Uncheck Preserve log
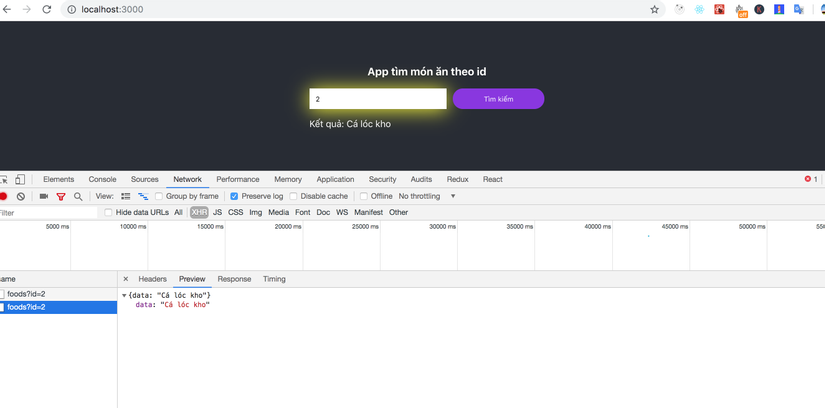Image resolution: width=825 pixels, height=408 pixels. coord(234,196)
